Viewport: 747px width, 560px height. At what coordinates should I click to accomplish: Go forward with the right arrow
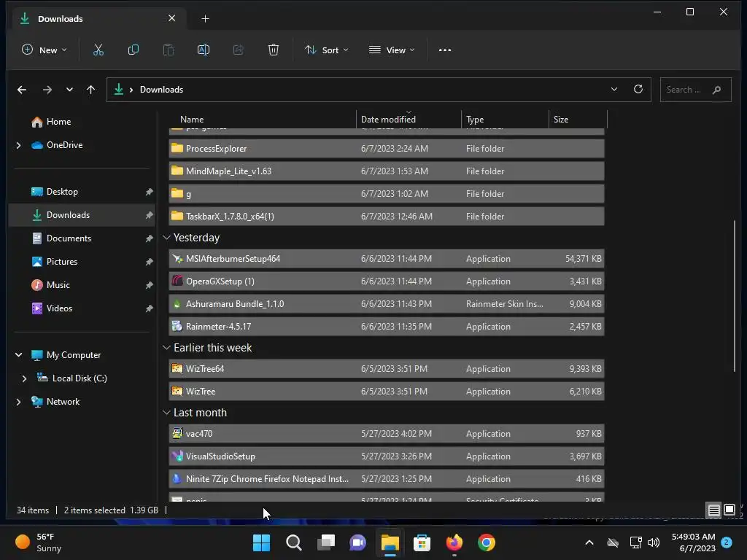tap(47, 90)
